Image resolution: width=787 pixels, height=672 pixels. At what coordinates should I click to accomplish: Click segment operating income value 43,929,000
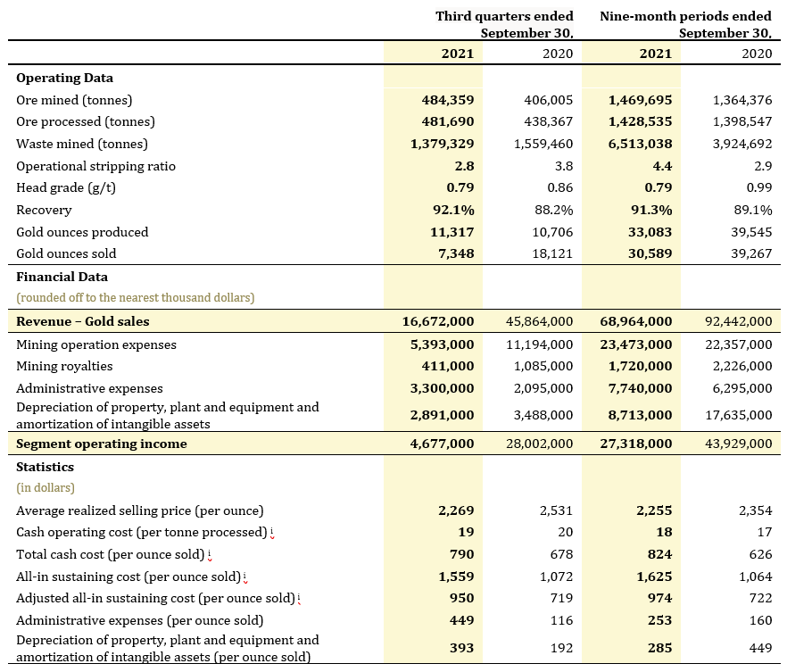[x=738, y=444]
